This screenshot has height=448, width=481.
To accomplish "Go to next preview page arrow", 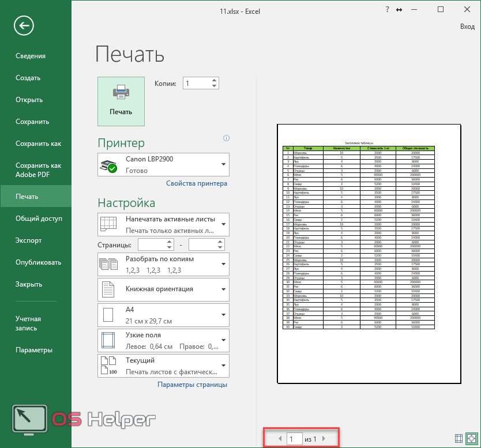I will (x=324, y=439).
